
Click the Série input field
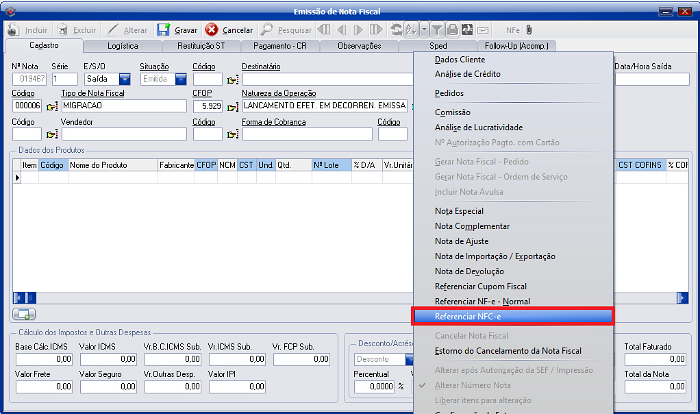click(64, 80)
